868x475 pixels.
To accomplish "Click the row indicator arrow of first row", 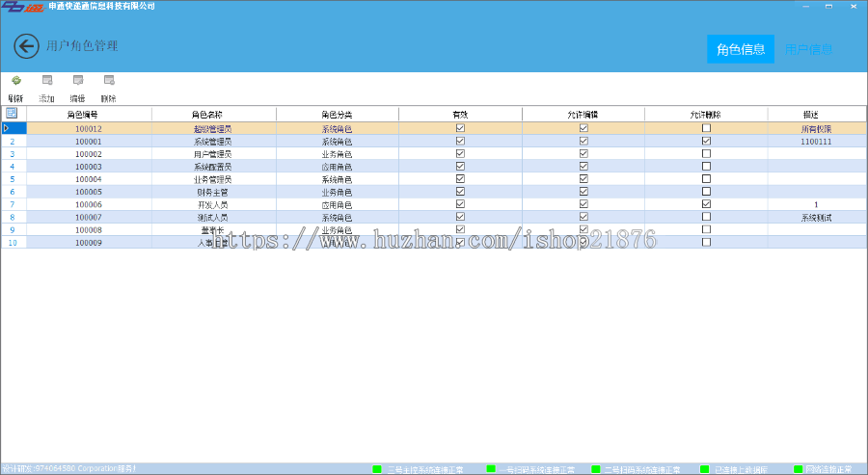I will [7, 128].
